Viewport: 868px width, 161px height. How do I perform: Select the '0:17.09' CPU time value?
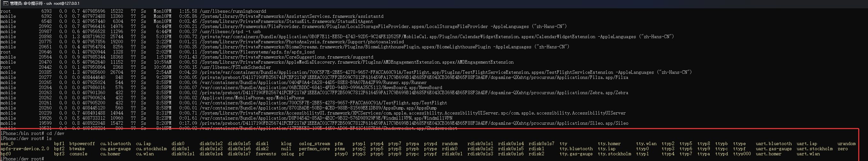(x=188, y=123)
